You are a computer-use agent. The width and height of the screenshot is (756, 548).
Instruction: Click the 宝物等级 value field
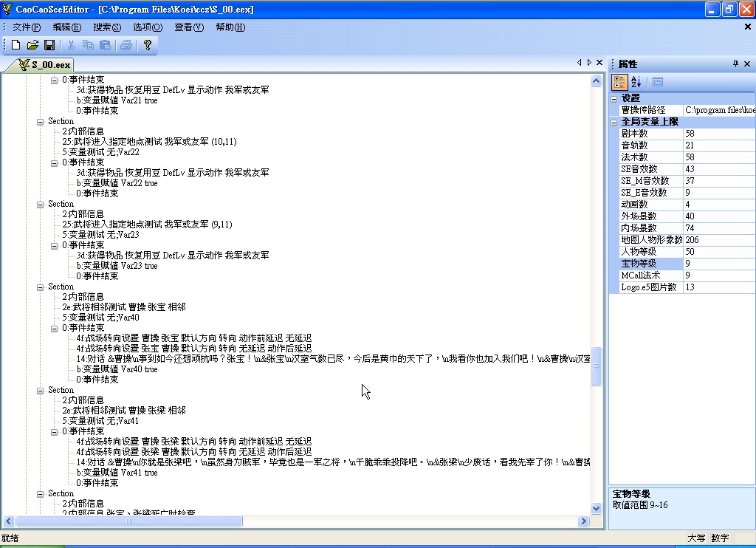(x=719, y=264)
